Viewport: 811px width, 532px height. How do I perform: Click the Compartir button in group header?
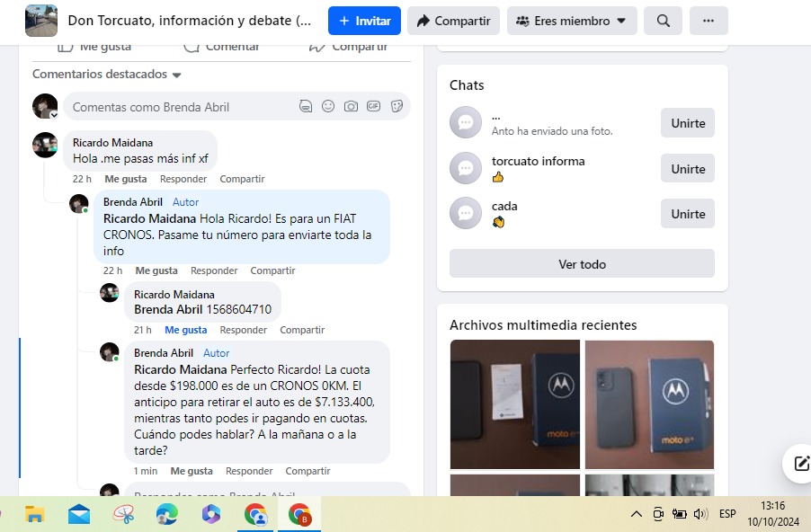click(453, 21)
